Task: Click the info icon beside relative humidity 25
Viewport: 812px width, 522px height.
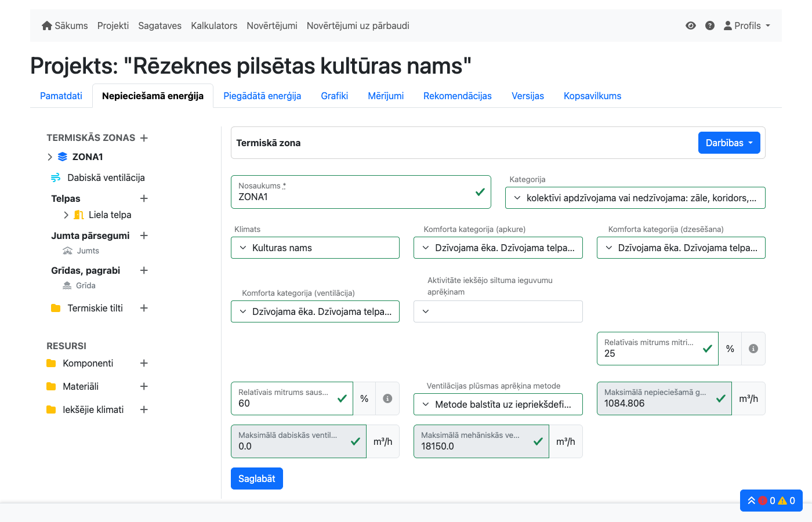Action: point(753,348)
